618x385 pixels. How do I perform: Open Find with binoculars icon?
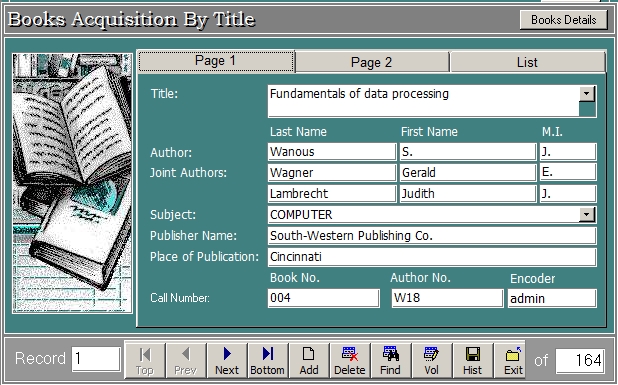[391, 361]
